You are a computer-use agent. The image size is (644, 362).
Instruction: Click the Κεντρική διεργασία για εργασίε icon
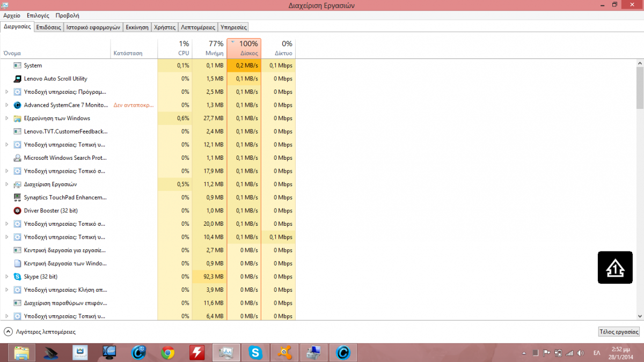(x=17, y=250)
